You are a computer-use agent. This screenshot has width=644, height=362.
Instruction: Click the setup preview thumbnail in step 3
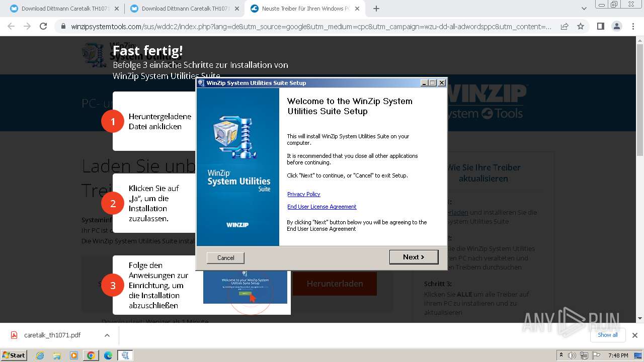245,287
